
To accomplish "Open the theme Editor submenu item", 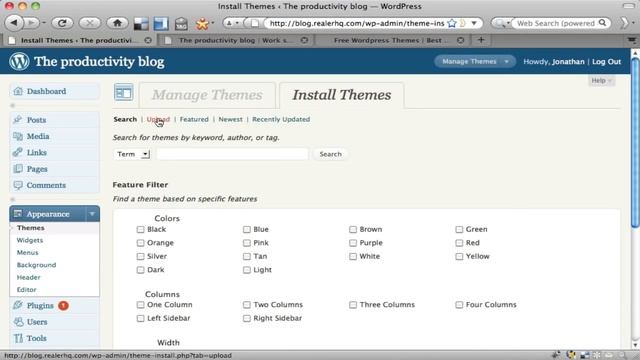I will (27, 289).
